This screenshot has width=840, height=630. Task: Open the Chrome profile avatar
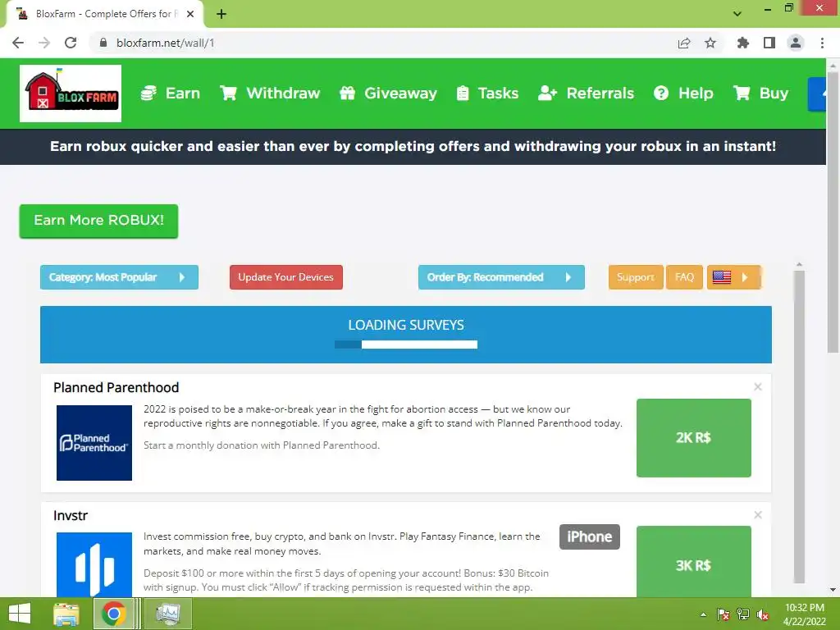point(796,43)
